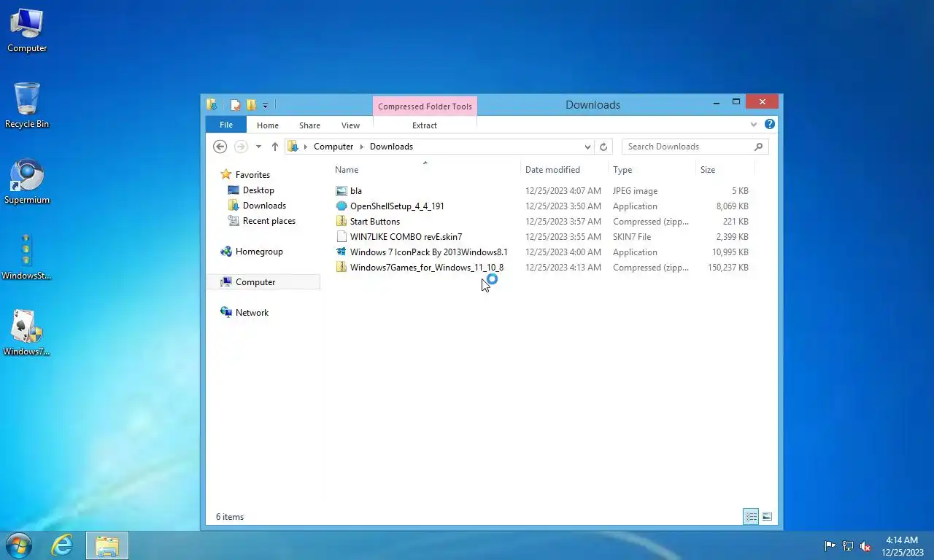Open the Help question mark icon
Viewport: 934px width, 560px height.
(769, 125)
